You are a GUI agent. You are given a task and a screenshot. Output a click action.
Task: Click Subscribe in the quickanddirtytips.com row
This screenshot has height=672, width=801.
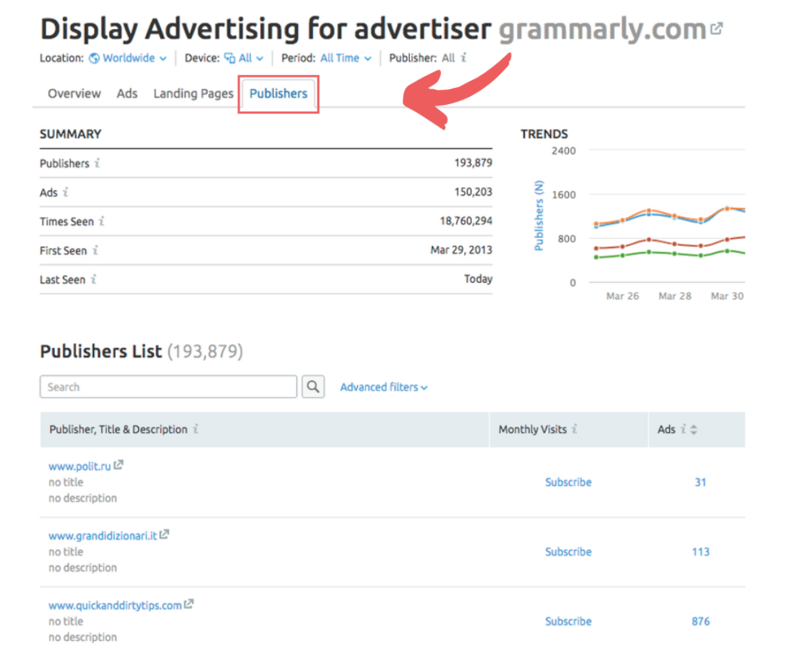click(x=568, y=621)
